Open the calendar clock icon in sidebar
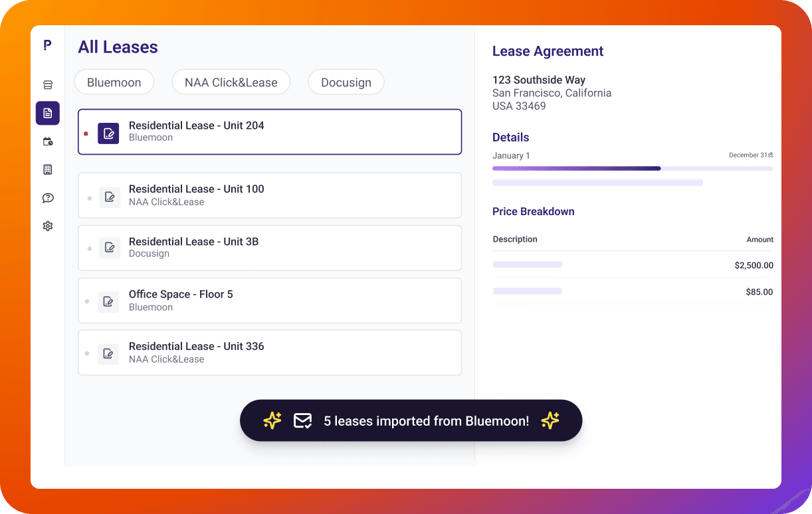812x514 pixels. point(48,141)
